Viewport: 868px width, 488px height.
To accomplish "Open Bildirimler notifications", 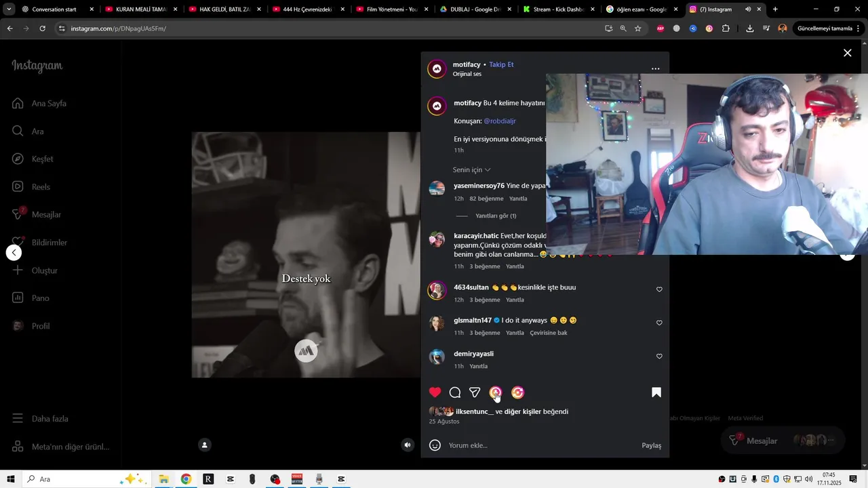I will (x=39, y=243).
